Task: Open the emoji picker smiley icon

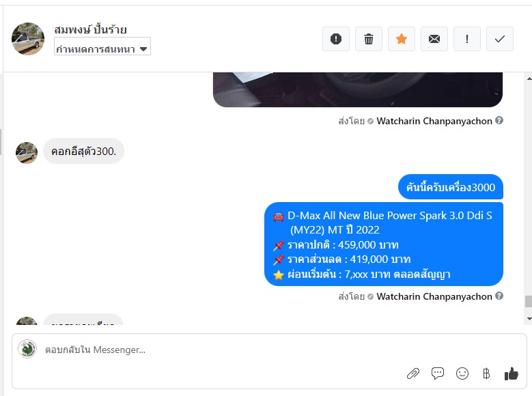Action: click(x=462, y=373)
